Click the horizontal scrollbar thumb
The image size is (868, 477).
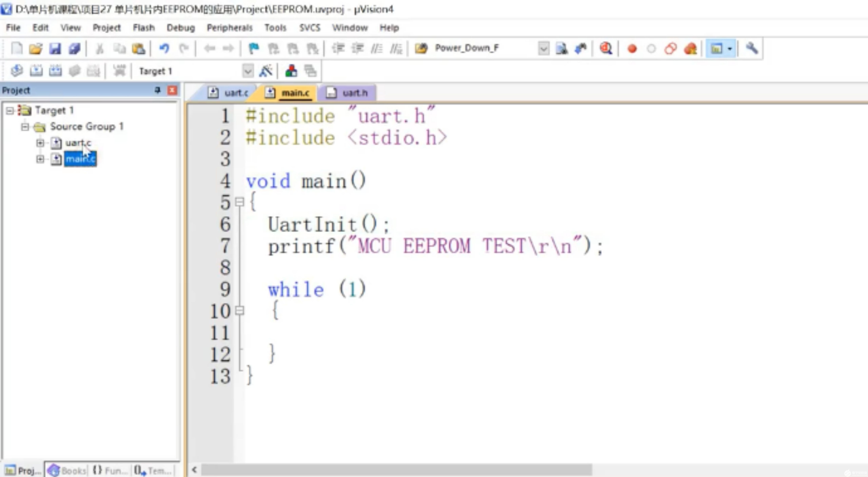[x=397, y=470]
